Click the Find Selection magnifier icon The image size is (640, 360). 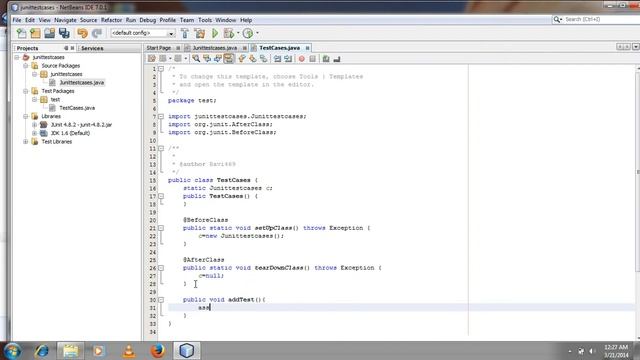click(x=196, y=59)
